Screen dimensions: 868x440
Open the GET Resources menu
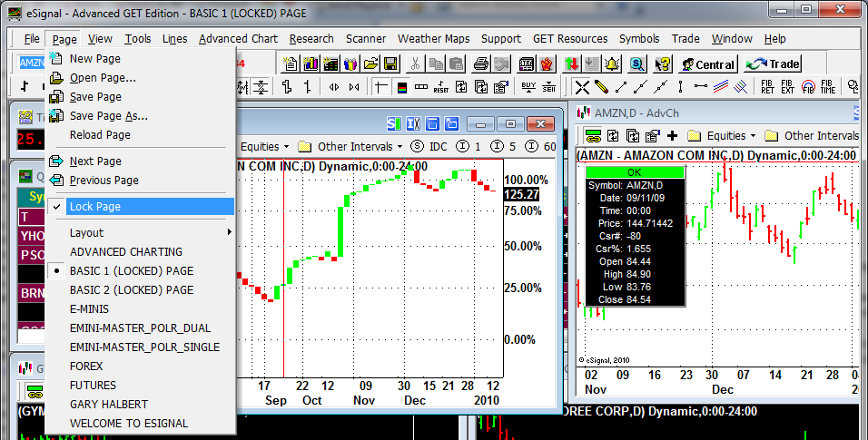pyautogui.click(x=570, y=39)
